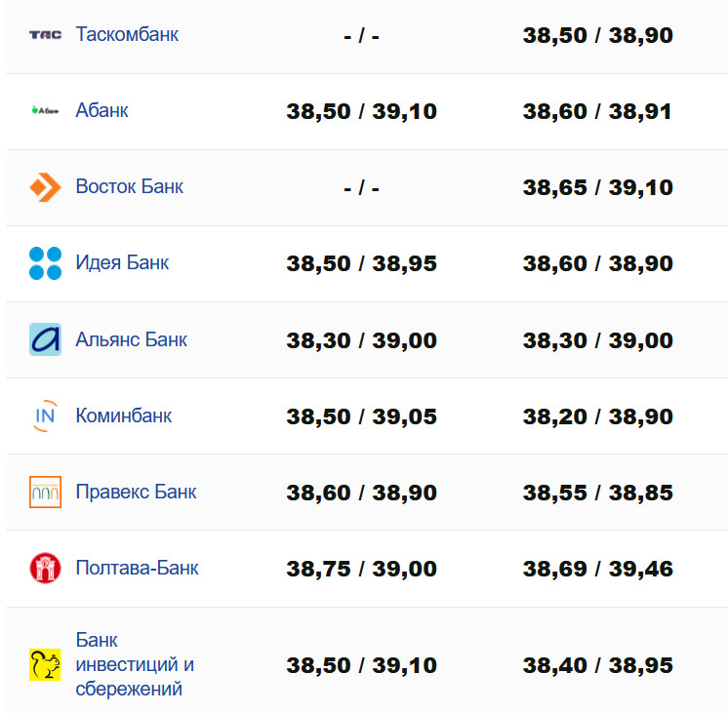Viewport: 728px width, 713px height.
Task: Open the Полтава-Банк link
Action: pos(137,568)
